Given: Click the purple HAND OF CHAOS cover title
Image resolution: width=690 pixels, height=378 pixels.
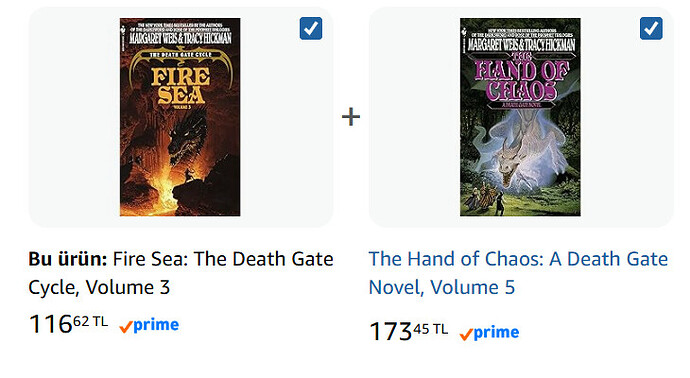Looking at the screenshot, I should (521, 79).
